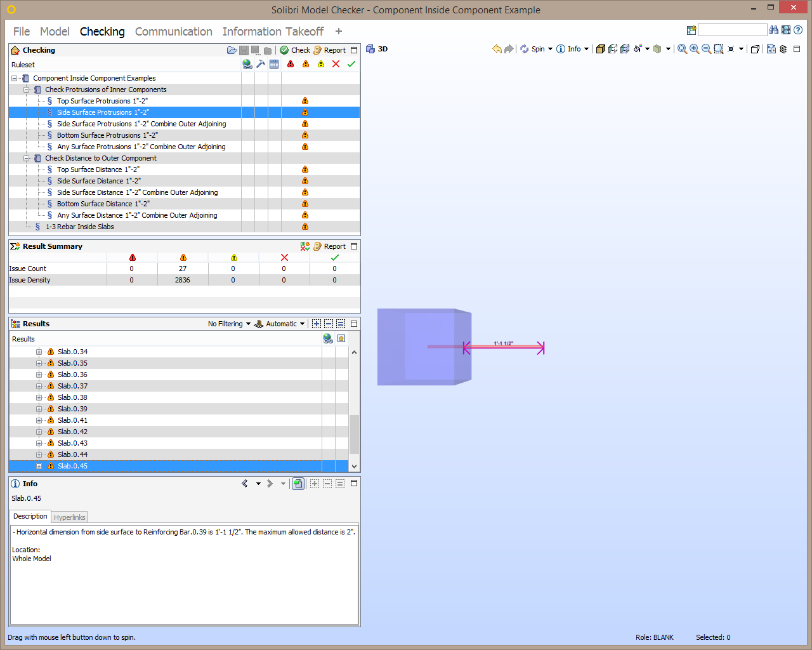Select rule Top Surface Protrusions 1"-2"

tap(102, 101)
